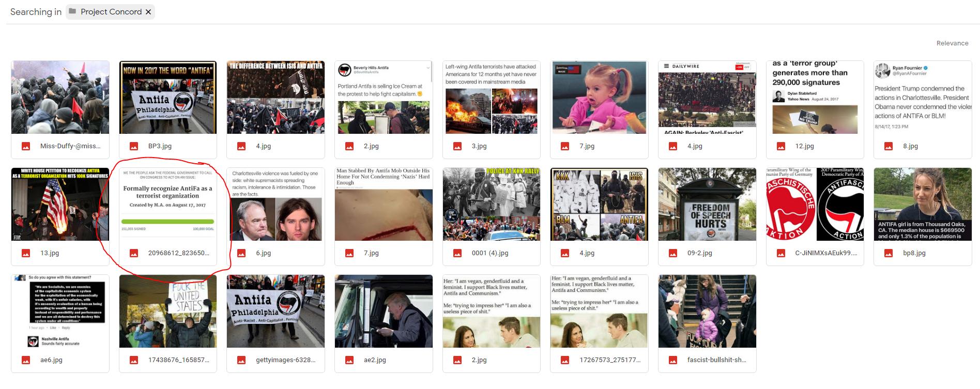Image resolution: width=980 pixels, height=389 pixels.
Task: Open the burning American flag thumbnail for 13.jpg
Action: pyautogui.click(x=60, y=205)
